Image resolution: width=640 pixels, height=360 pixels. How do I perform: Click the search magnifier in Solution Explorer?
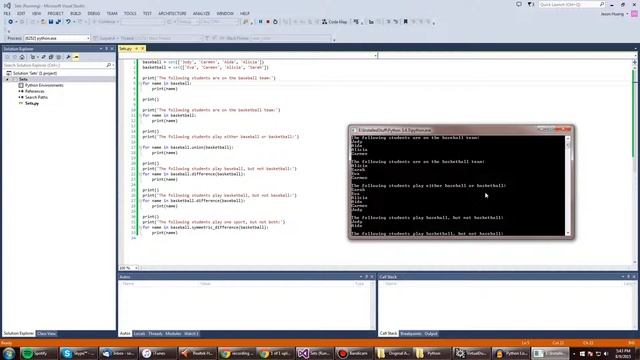(x=109, y=65)
